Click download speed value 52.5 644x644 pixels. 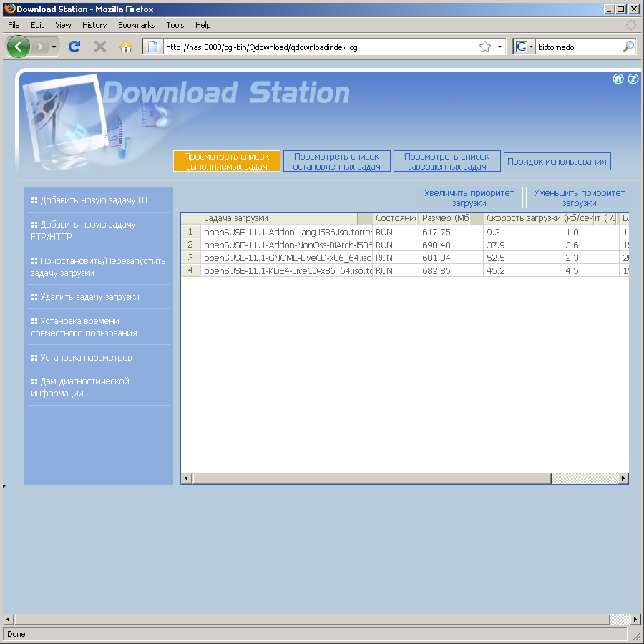point(496,258)
